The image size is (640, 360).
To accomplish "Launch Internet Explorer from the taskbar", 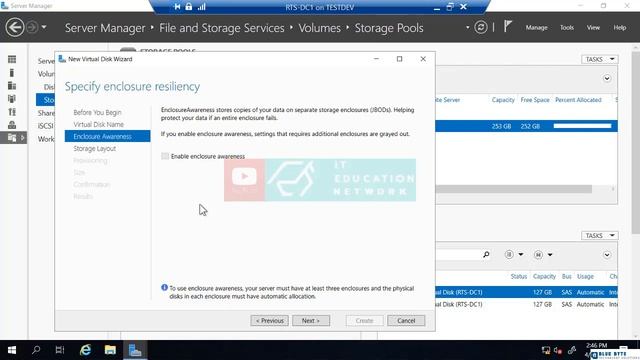I will [x=85, y=350].
